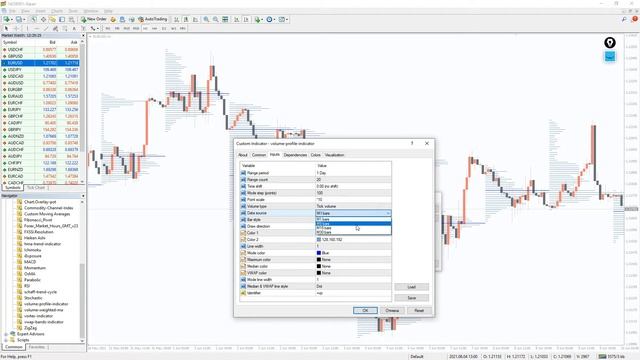The width and height of the screenshot is (640, 360).
Task: Select the M1 timeframe button
Action: point(108,29)
